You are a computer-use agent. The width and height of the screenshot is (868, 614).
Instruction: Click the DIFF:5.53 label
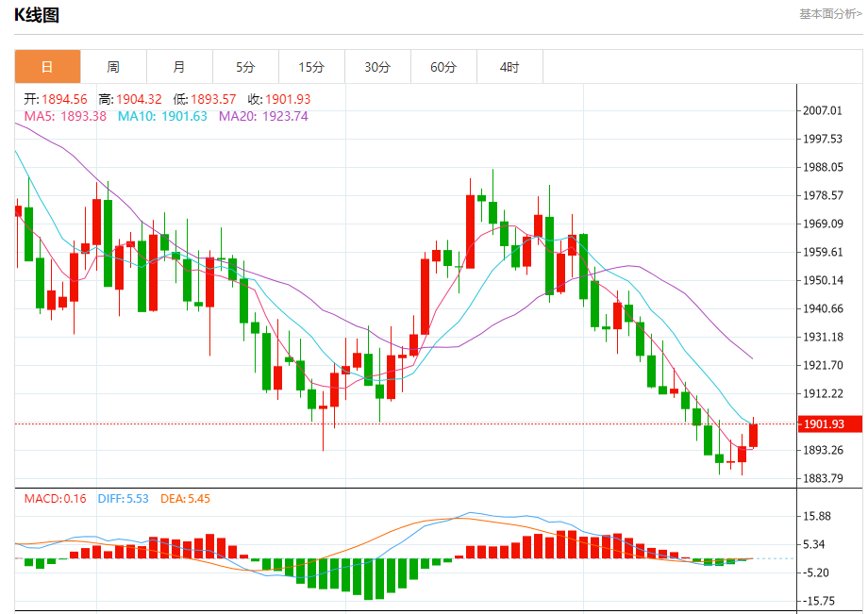point(123,498)
